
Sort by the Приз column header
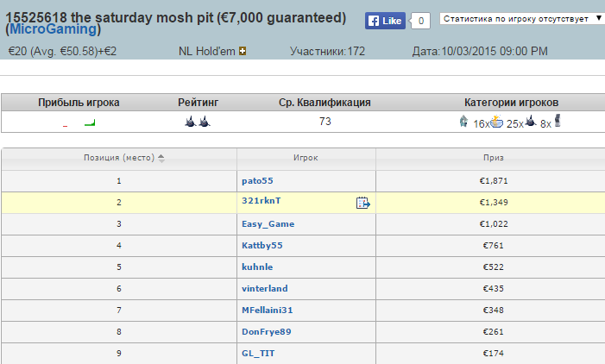pos(494,158)
